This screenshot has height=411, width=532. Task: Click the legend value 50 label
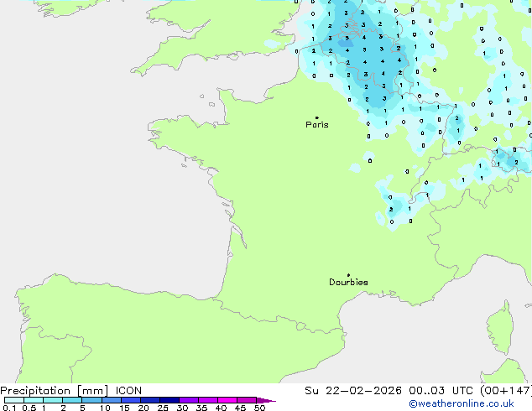pyautogui.click(x=259, y=408)
